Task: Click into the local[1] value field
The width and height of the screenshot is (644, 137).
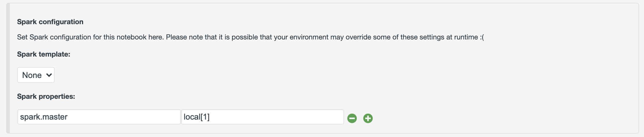Action: [x=263, y=117]
